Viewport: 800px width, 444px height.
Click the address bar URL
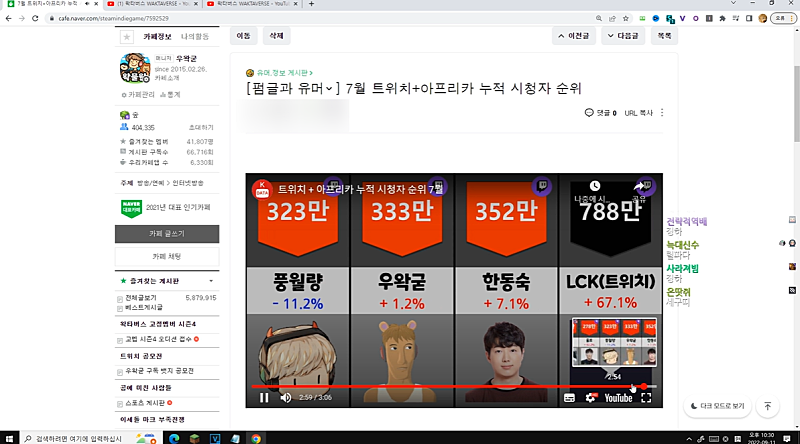(113, 18)
